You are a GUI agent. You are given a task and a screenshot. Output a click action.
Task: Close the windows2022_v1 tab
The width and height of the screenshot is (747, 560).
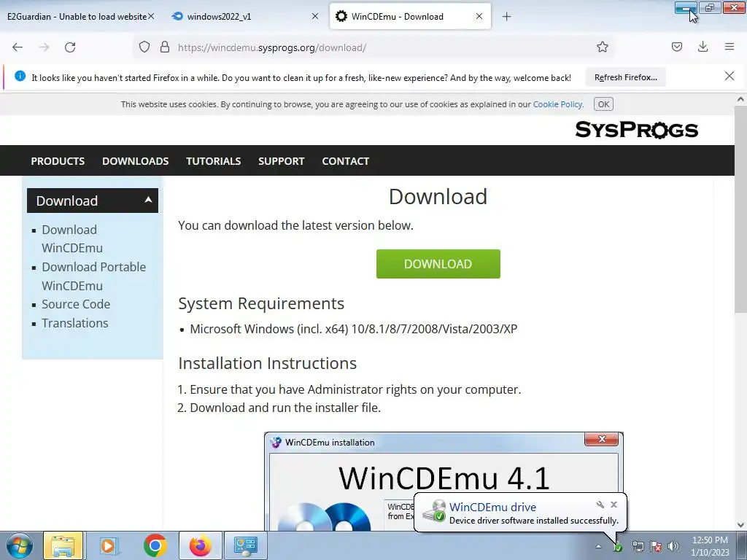point(315,16)
